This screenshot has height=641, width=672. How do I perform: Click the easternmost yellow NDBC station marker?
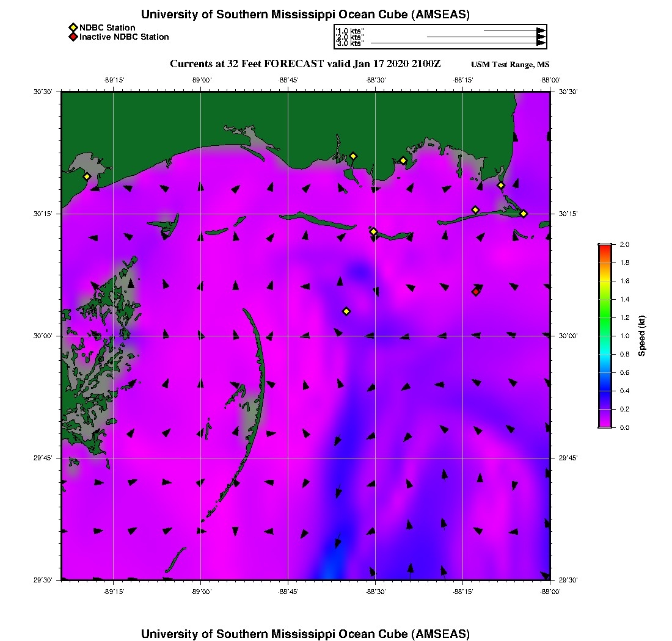click(524, 214)
